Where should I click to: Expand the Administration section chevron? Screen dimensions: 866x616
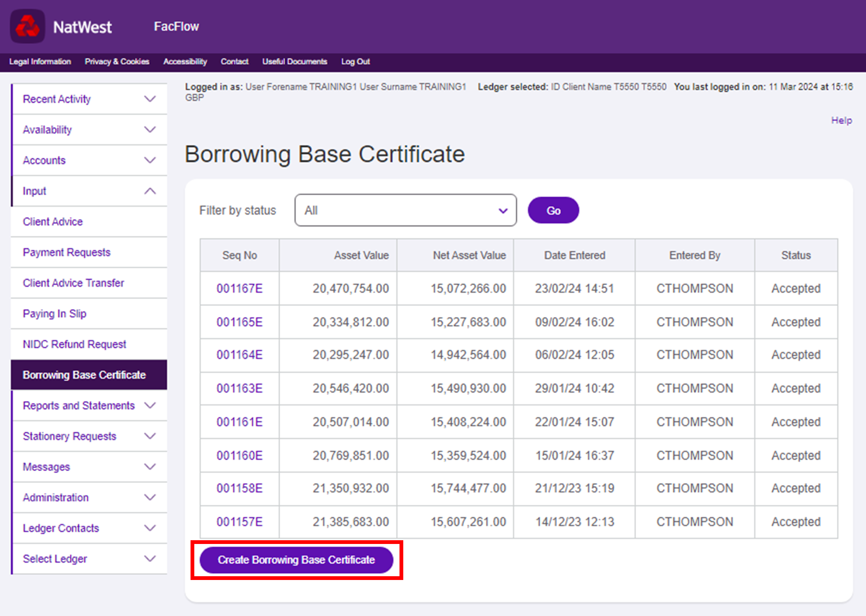pos(150,497)
